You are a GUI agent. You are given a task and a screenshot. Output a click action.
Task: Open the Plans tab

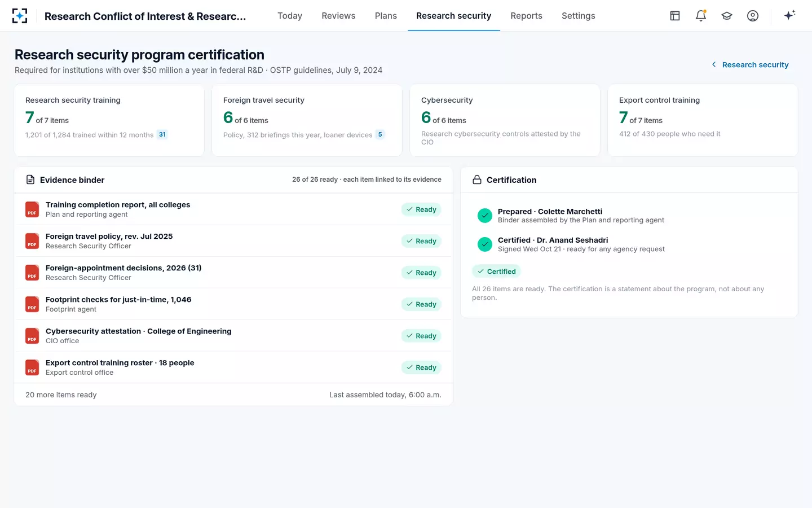[386, 16]
